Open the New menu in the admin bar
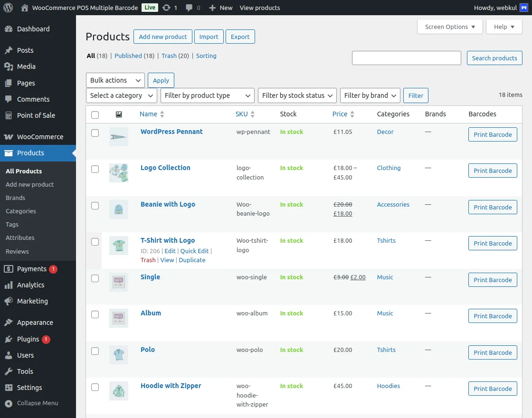 [x=220, y=8]
